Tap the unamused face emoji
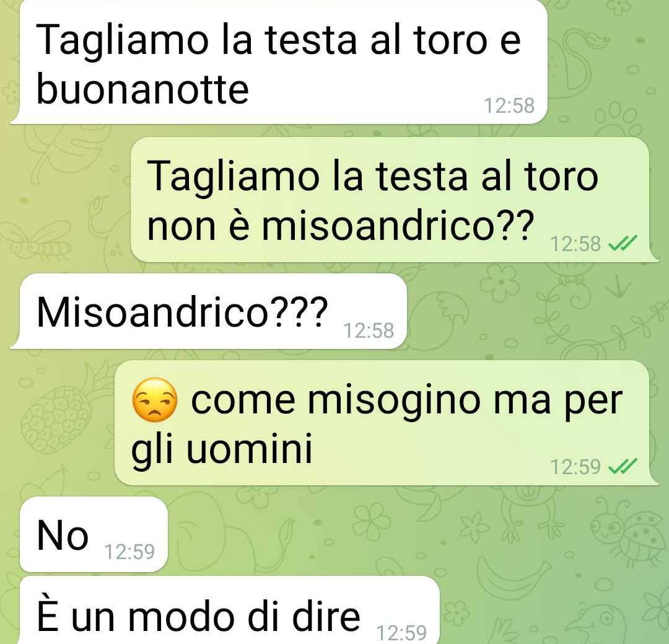The width and height of the screenshot is (669, 644). (154, 400)
